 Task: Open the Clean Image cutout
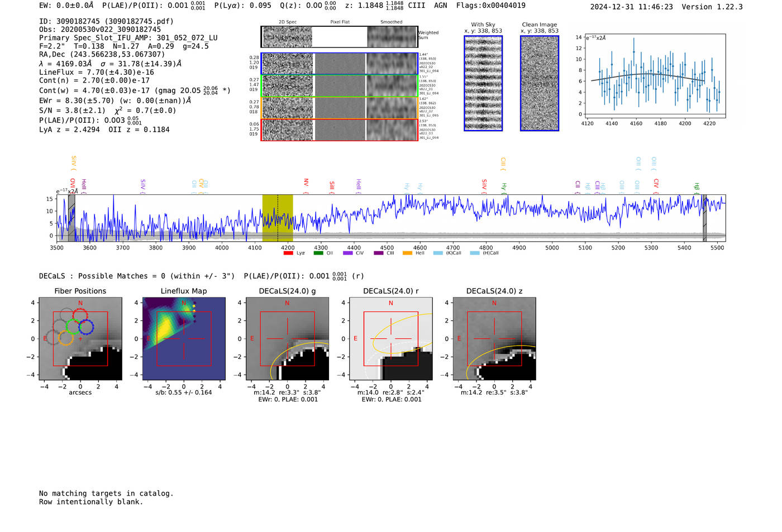540,83
